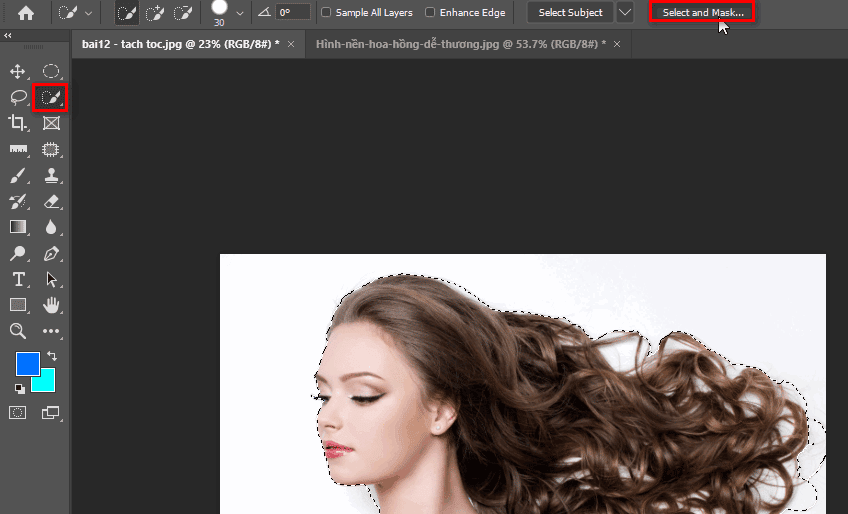Select the Patch tool
This screenshot has height=514, width=848.
point(51,149)
